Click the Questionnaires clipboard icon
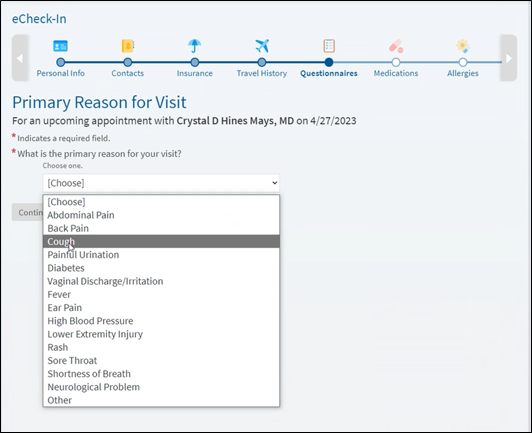This screenshot has height=433, width=532. coord(329,46)
